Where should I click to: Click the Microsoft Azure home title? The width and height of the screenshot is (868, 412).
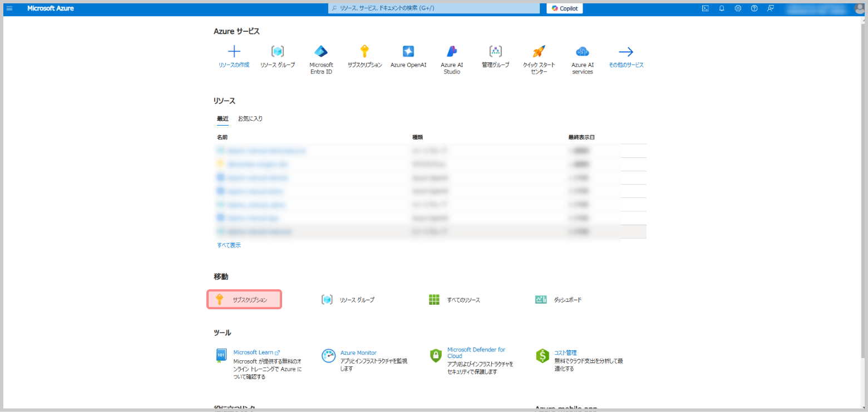point(51,8)
